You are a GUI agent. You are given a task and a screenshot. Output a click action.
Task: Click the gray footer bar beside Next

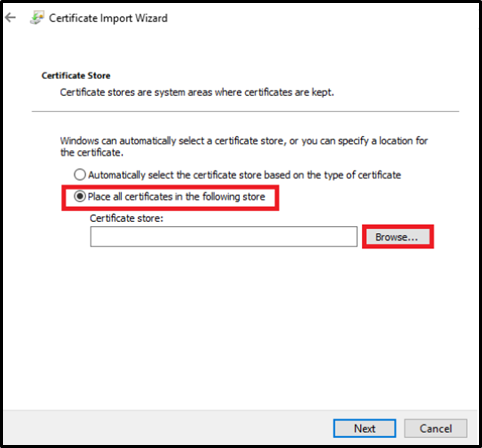(167, 428)
